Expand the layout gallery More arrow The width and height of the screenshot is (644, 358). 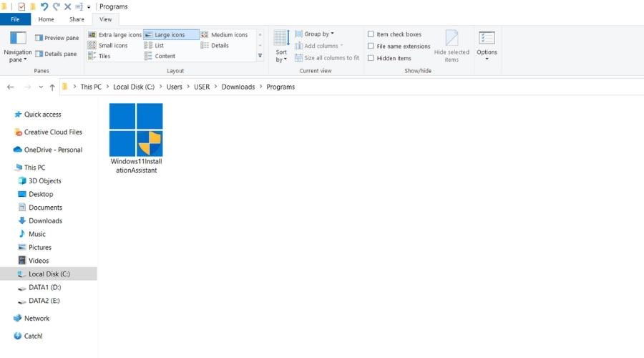[260, 55]
